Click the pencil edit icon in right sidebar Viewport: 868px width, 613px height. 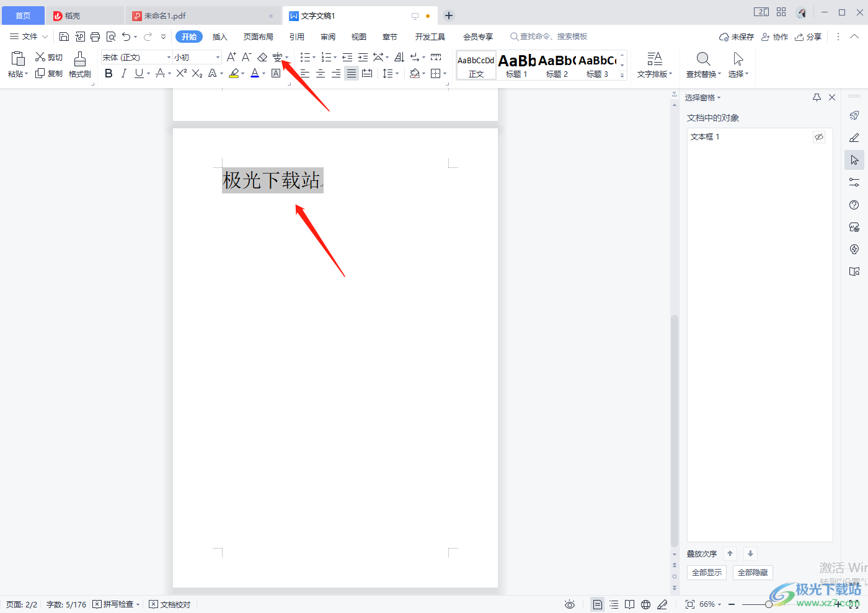[x=854, y=138]
